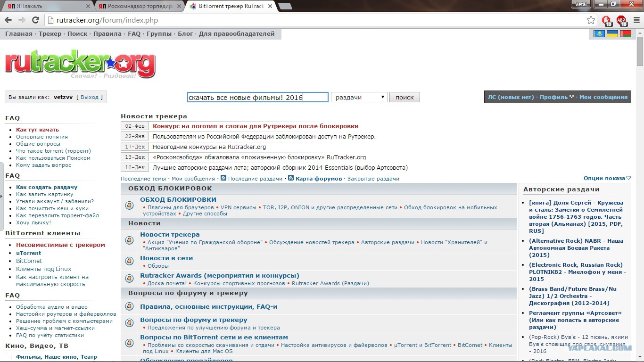Open a new browser tab
This screenshot has width=644, height=362.
pyautogui.click(x=285, y=6)
